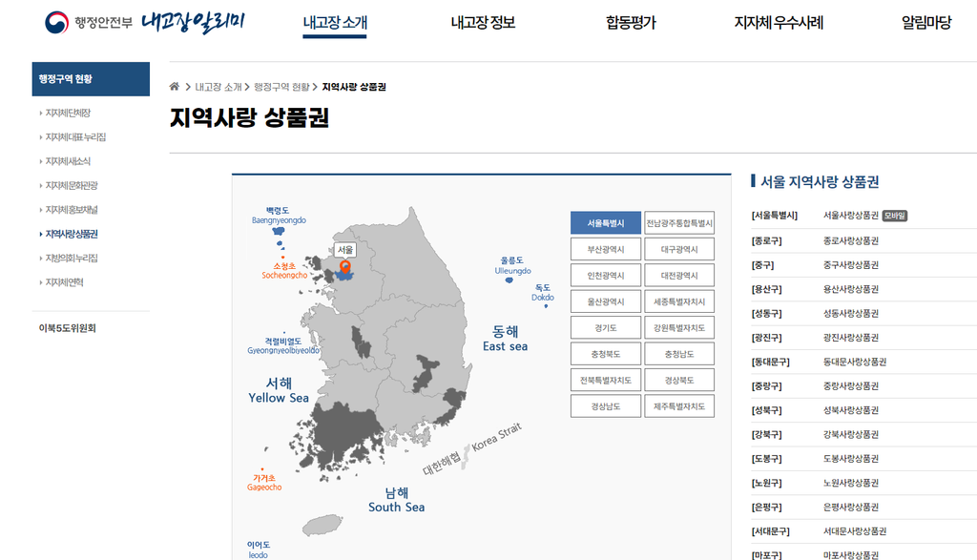Viewport: 977px width, 560px height.
Task: Open the 용산사랑상품권 entry
Action: [850, 289]
